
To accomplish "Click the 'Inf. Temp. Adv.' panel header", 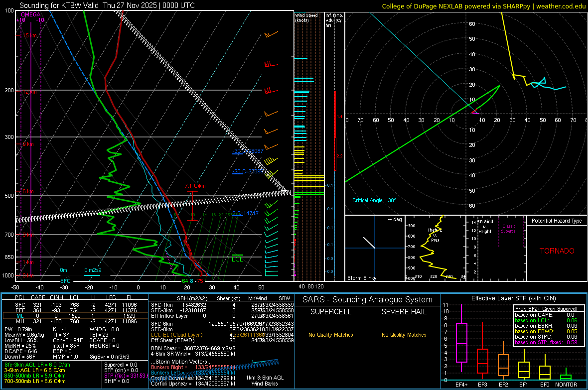I will 334,20.
